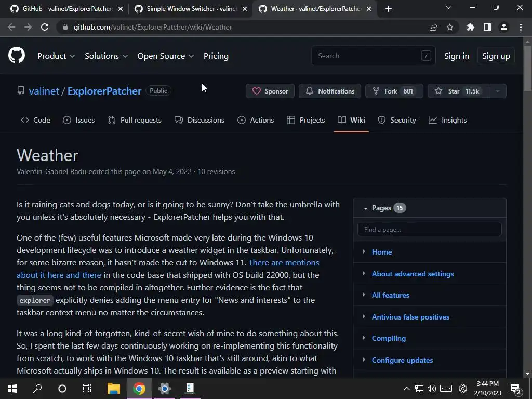Image resolution: width=532 pixels, height=399 pixels.
Task: Open the Actions tab
Action: [x=256, y=120]
